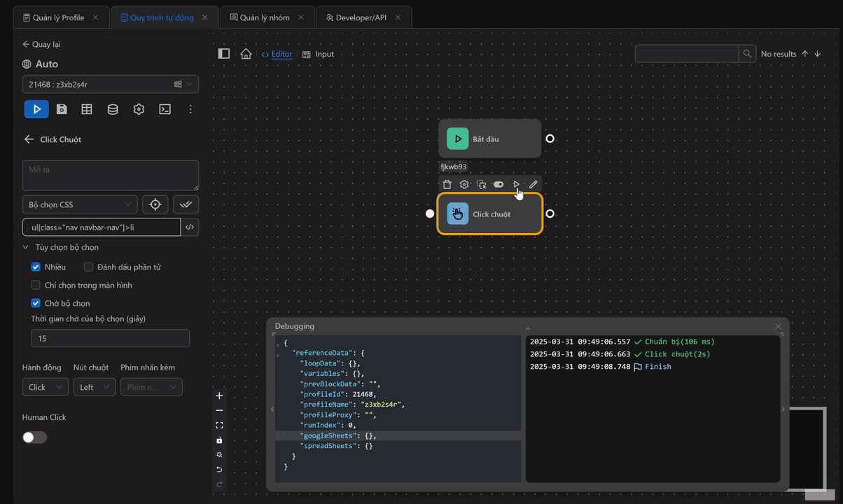Undo last canvas action with back arrow
This screenshot has width=843, height=504.
click(x=219, y=469)
